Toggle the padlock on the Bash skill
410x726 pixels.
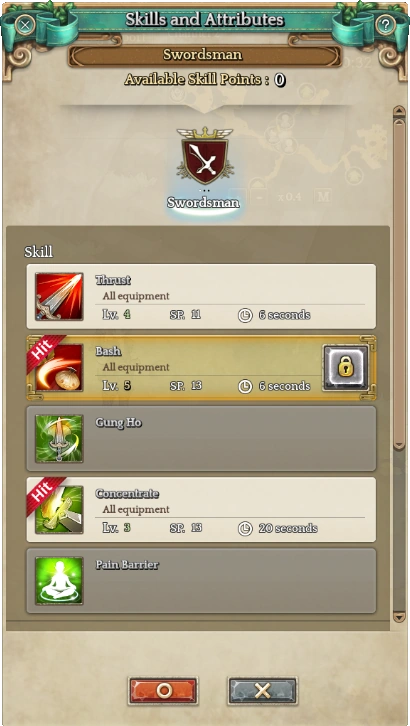tap(346, 368)
